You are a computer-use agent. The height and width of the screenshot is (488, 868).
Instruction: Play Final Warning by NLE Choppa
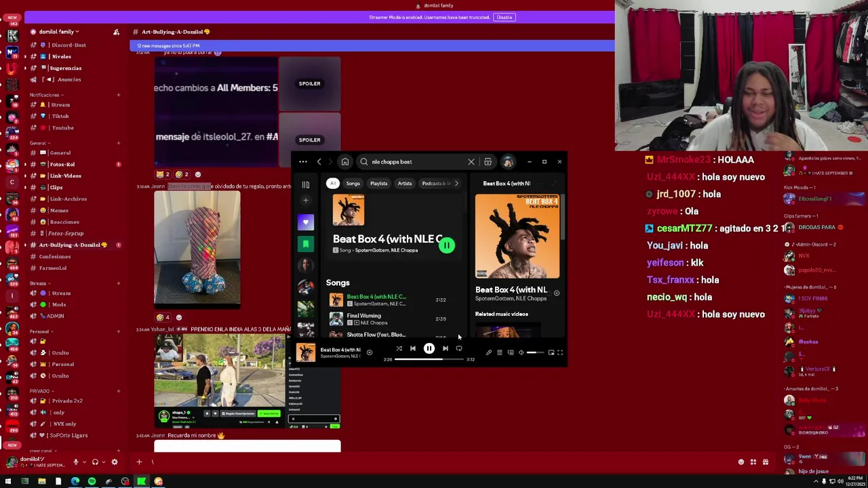(336, 319)
